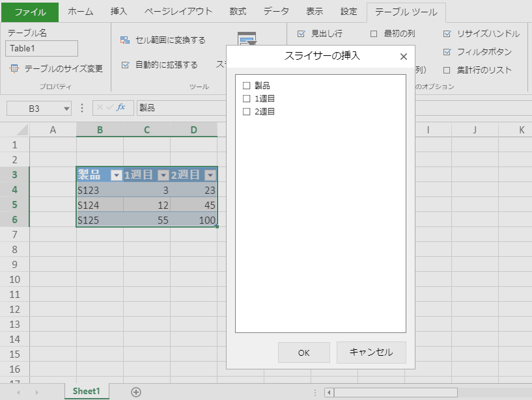Image resolution: width=532 pixels, height=400 pixels.
Task: Check the 1週目 checkbox in slicer dialog
Action: coord(246,98)
